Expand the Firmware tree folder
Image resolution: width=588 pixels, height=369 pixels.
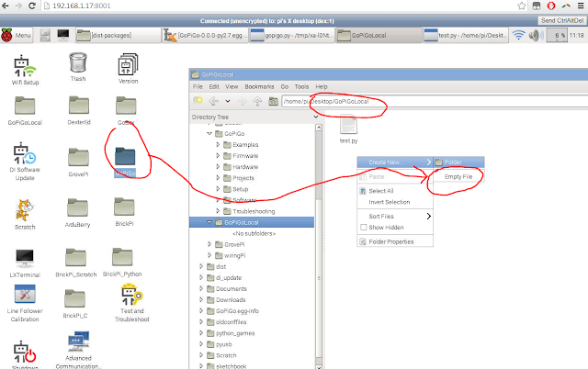click(218, 155)
